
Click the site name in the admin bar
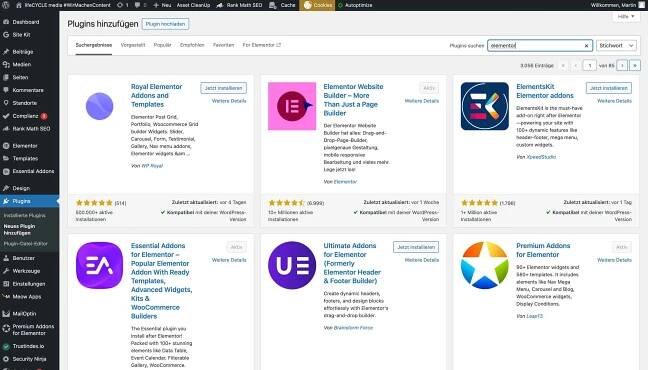63,5
